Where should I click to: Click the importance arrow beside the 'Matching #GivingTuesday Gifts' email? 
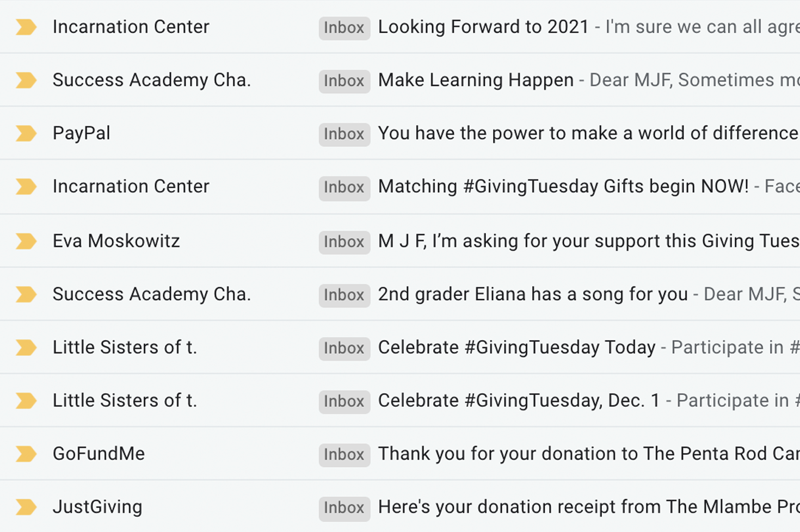pos(26,187)
